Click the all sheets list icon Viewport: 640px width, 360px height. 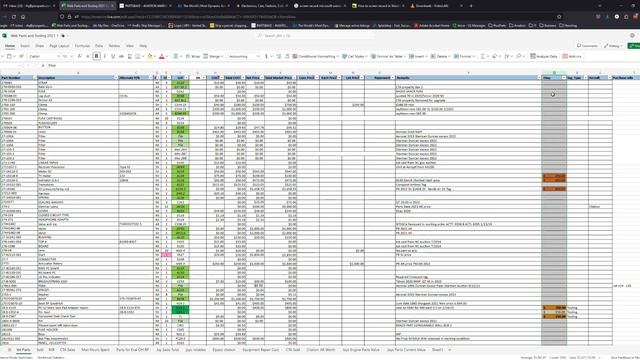[x=9, y=350]
